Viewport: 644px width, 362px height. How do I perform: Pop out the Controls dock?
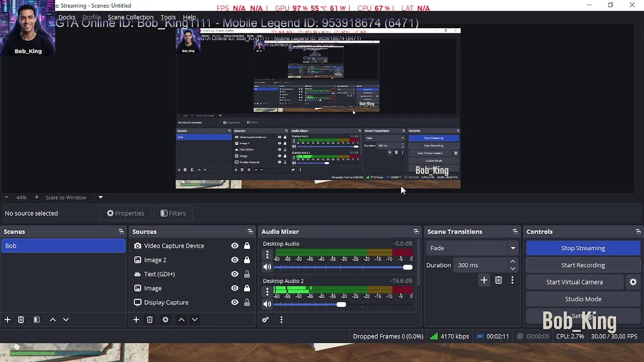pyautogui.click(x=638, y=231)
